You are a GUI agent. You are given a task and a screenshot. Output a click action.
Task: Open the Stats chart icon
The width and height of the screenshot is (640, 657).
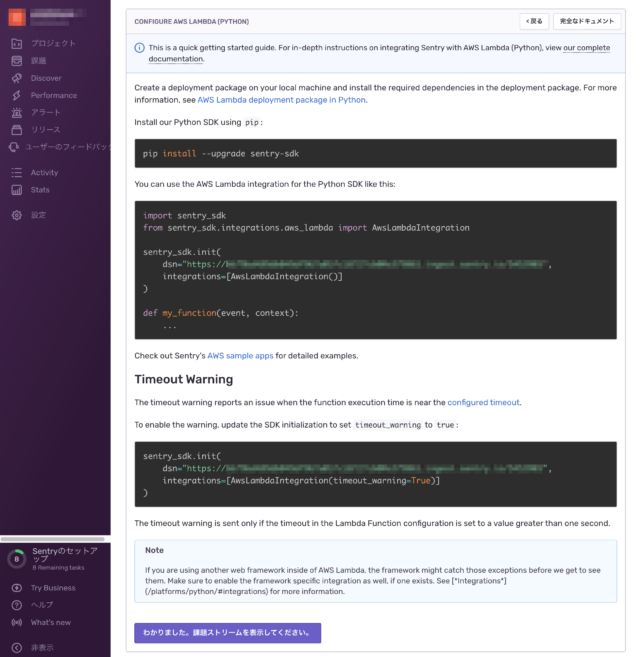click(x=16, y=189)
